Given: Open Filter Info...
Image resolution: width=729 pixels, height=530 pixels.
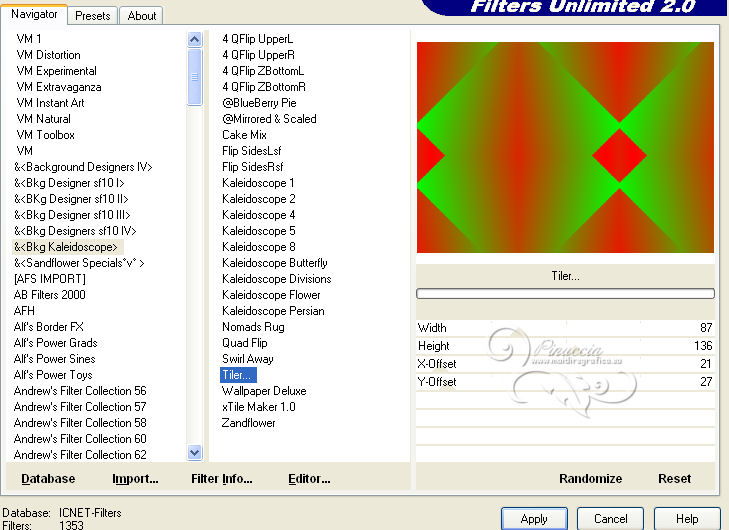Looking at the screenshot, I should 222,479.
